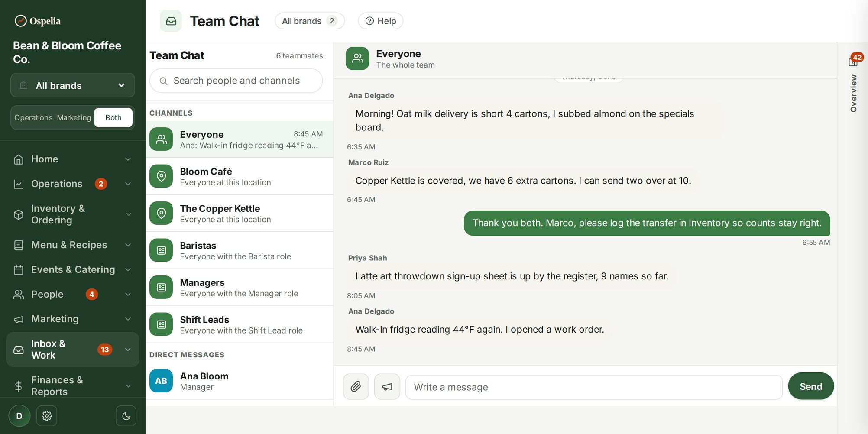
Task: Click the Bean & Bloom Coffee Co. title
Action: point(67,52)
